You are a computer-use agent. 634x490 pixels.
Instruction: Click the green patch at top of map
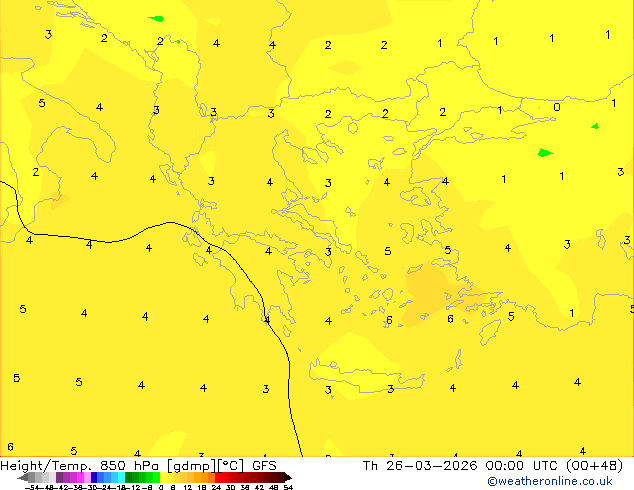pos(156,18)
